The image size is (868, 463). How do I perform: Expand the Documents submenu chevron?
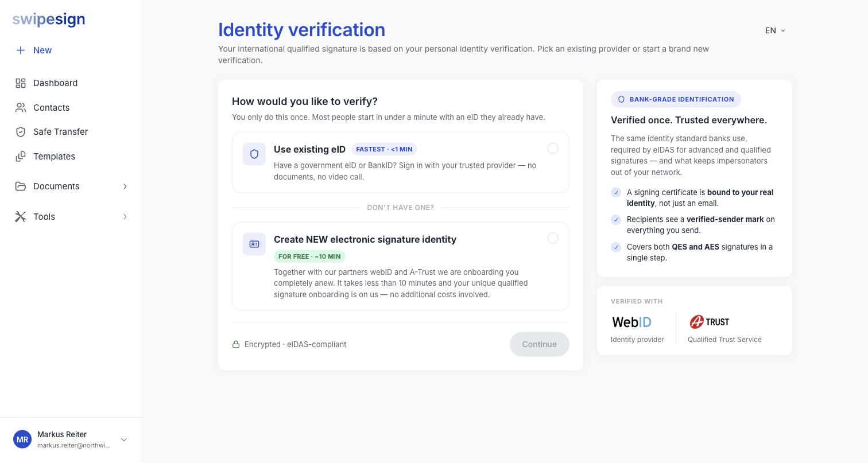point(125,186)
